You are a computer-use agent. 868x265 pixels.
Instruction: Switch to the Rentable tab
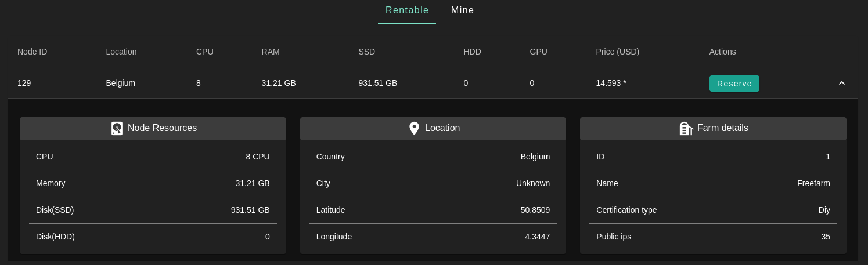click(x=407, y=10)
